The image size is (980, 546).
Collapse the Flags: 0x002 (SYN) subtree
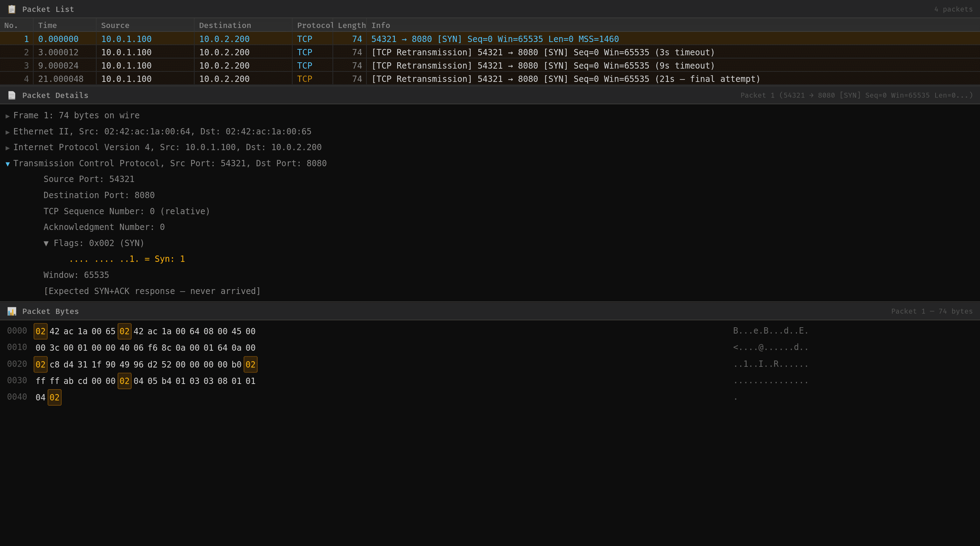point(46,243)
